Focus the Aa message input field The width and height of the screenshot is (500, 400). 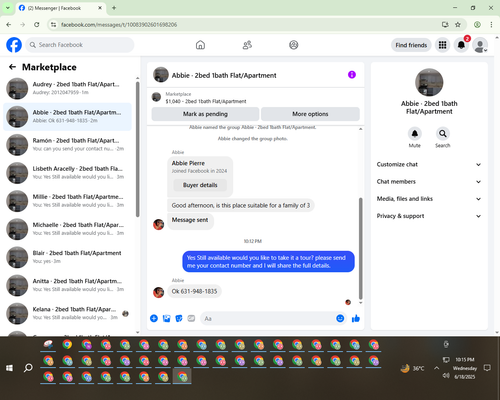pyautogui.click(x=267, y=318)
